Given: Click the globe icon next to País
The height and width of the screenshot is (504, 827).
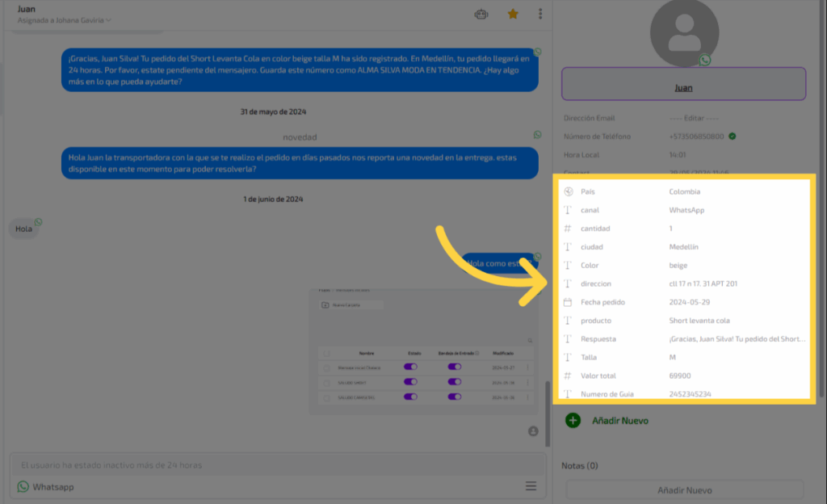Looking at the screenshot, I should (568, 191).
